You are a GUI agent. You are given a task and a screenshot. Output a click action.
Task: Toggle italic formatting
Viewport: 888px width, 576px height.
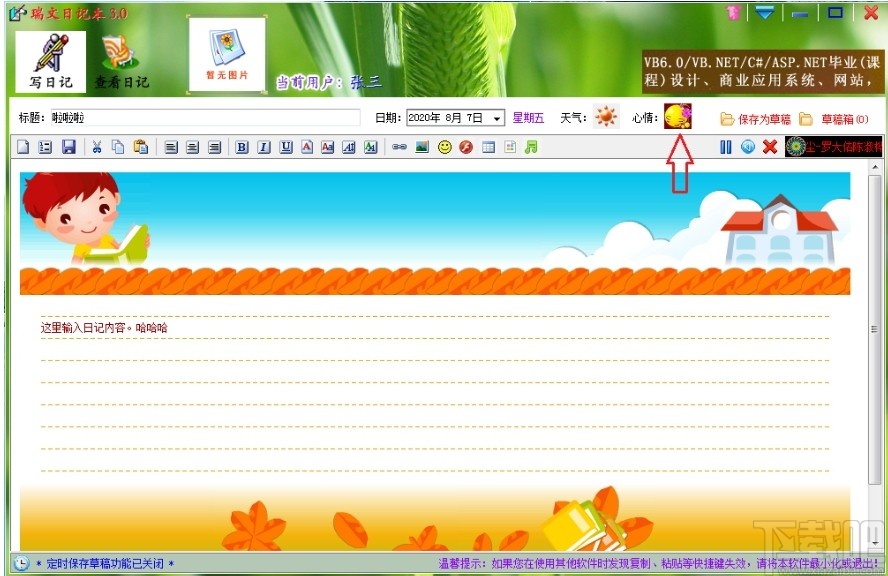[x=264, y=147]
